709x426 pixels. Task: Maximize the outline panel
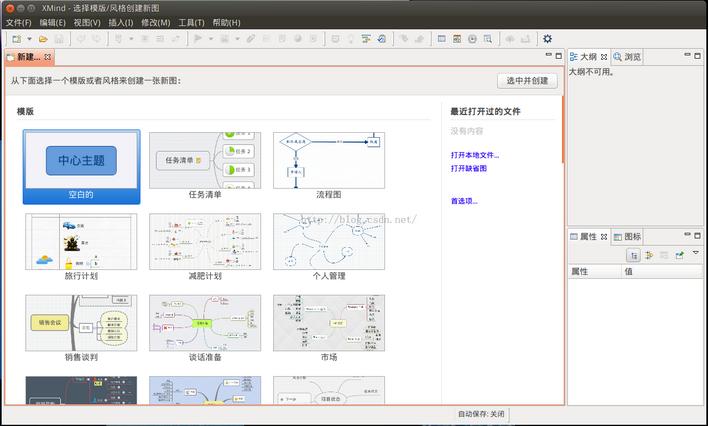[x=697, y=56]
